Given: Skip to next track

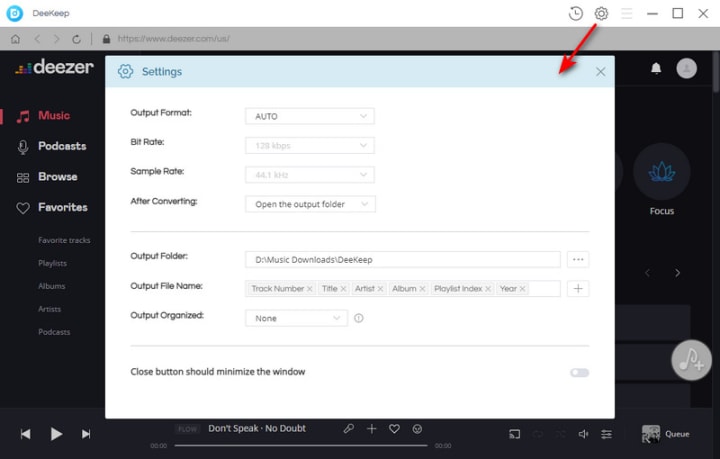Looking at the screenshot, I should pyautogui.click(x=86, y=434).
